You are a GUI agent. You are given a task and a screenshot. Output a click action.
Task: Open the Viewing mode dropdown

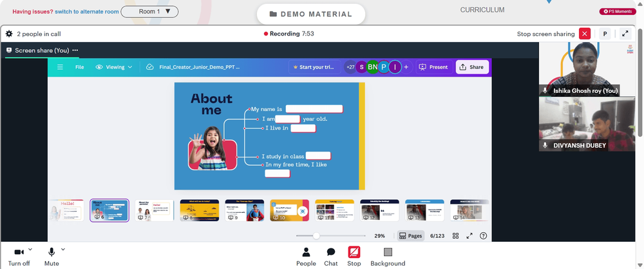click(114, 67)
